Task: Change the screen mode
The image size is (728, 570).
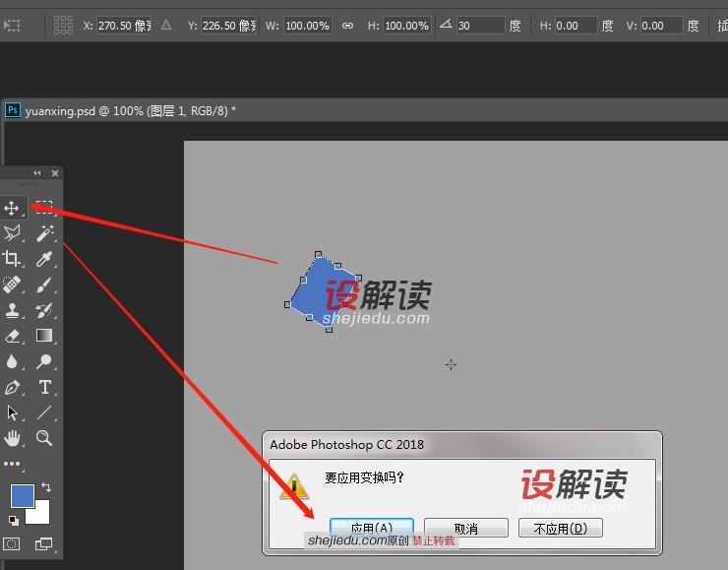Action: (43, 544)
